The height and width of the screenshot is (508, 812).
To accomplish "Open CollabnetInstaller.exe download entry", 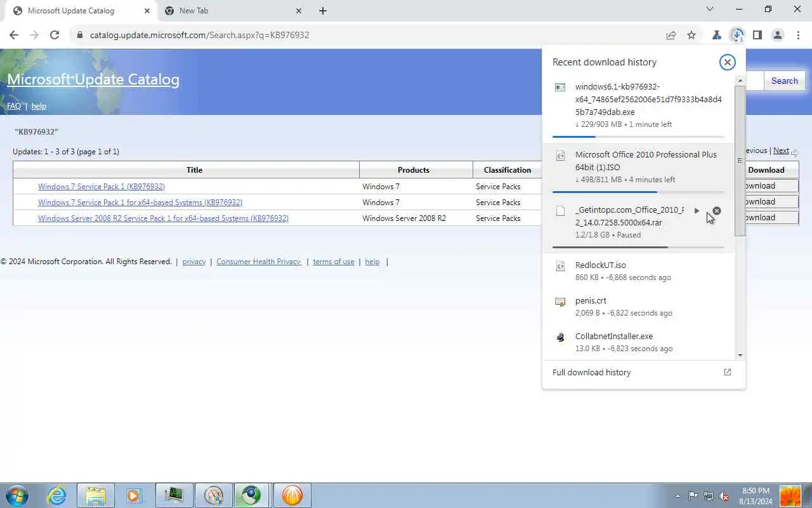I will [639, 342].
